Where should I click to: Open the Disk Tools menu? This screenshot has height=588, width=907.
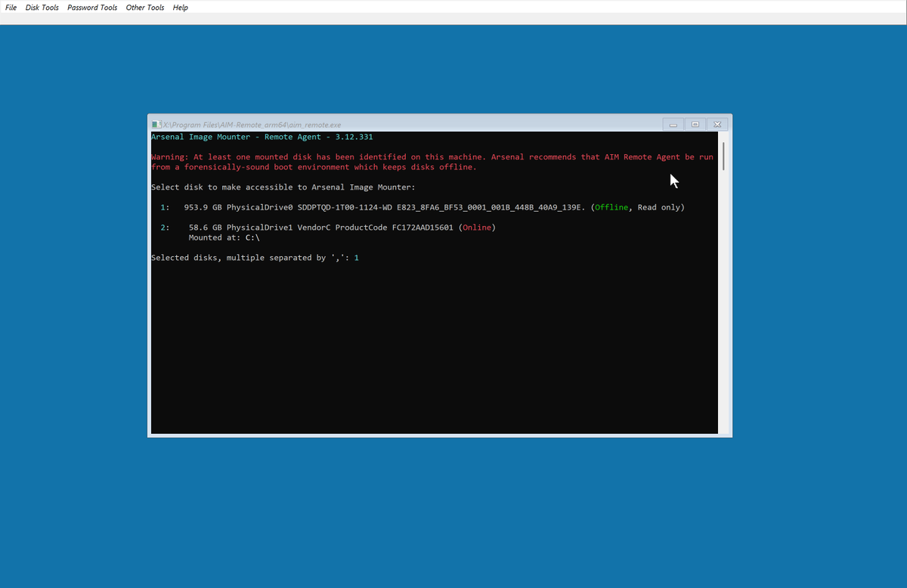42,8
